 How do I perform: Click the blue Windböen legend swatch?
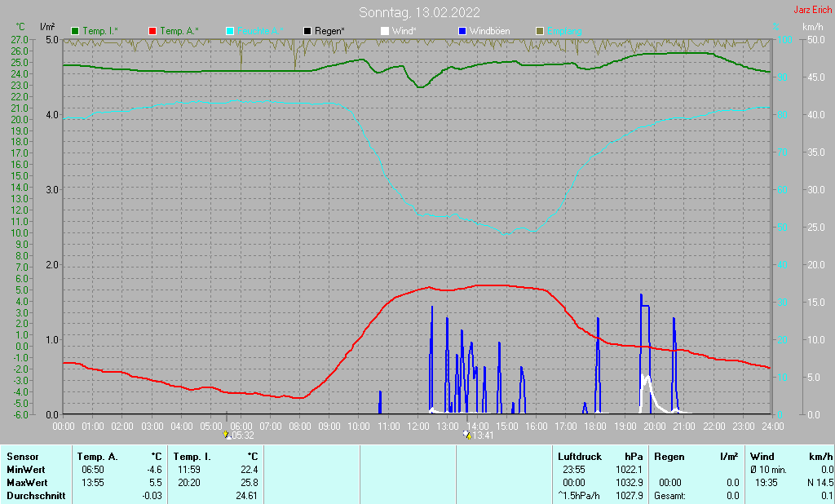pyautogui.click(x=462, y=31)
